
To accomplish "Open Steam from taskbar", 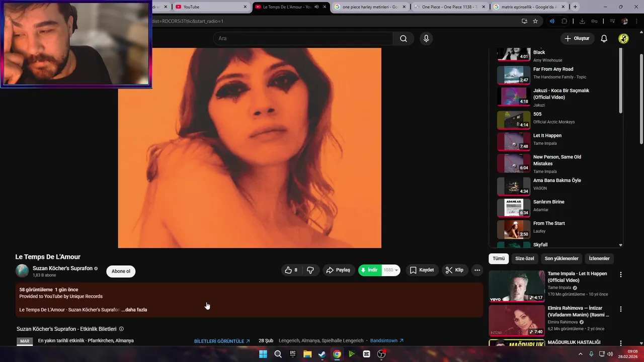I will (x=322, y=354).
